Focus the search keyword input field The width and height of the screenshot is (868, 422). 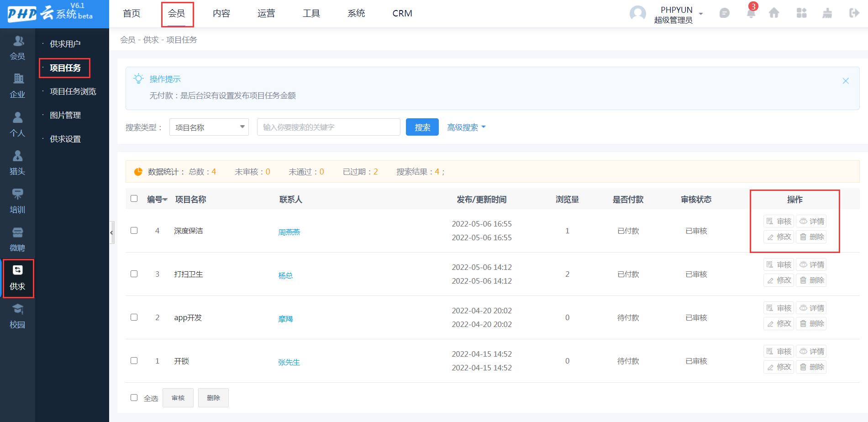click(x=329, y=127)
